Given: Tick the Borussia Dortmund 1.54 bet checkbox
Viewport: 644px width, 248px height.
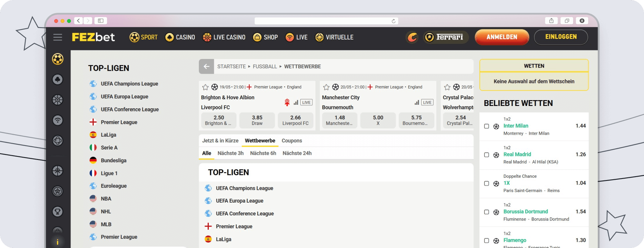Looking at the screenshot, I should [487, 212].
